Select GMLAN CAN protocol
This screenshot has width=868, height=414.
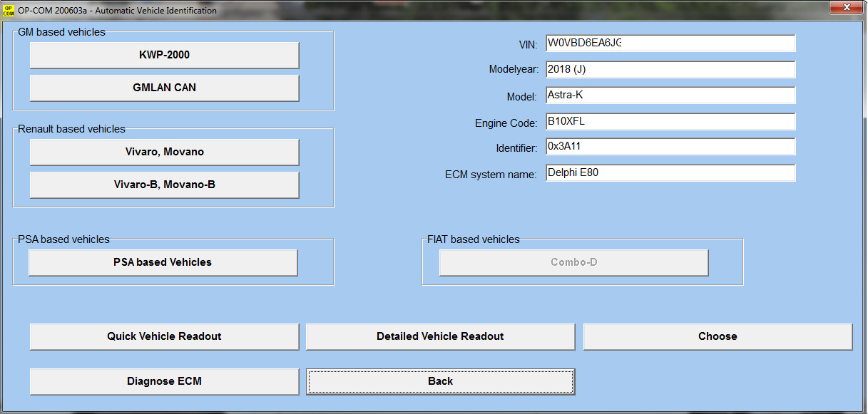coord(164,88)
